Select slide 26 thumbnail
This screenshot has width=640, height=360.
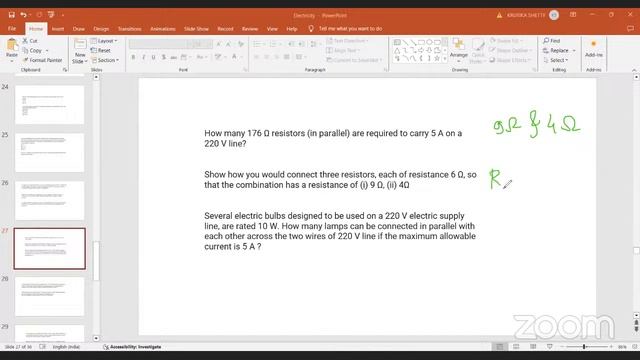pyautogui.click(x=49, y=201)
